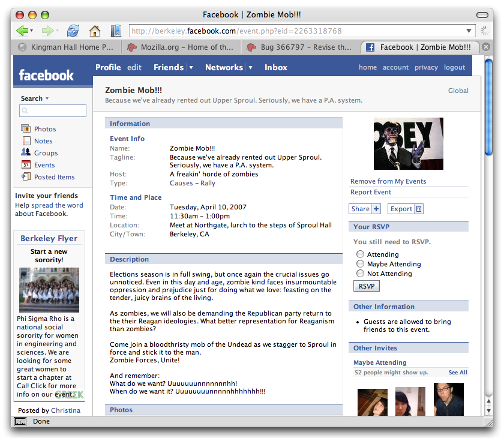Select the Maybe Attending radio button
The height and width of the screenshot is (438, 504).
[361, 264]
